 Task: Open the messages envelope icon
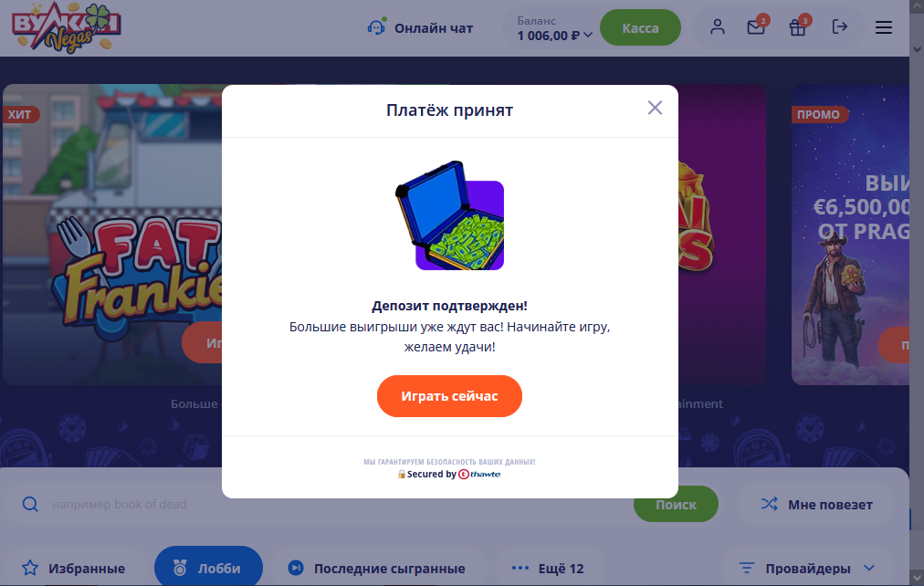pyautogui.click(x=756, y=27)
